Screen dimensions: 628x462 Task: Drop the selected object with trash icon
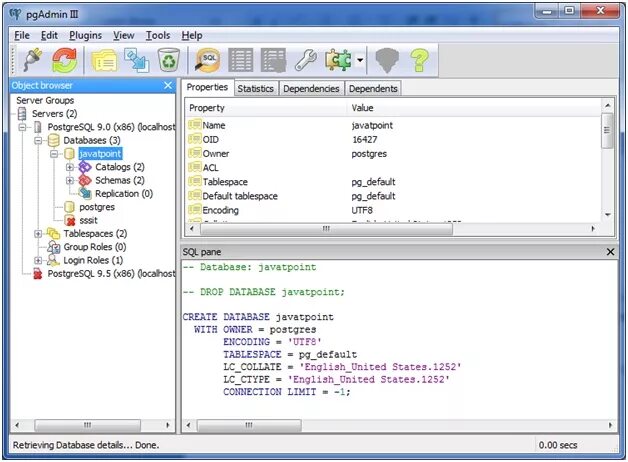169,60
